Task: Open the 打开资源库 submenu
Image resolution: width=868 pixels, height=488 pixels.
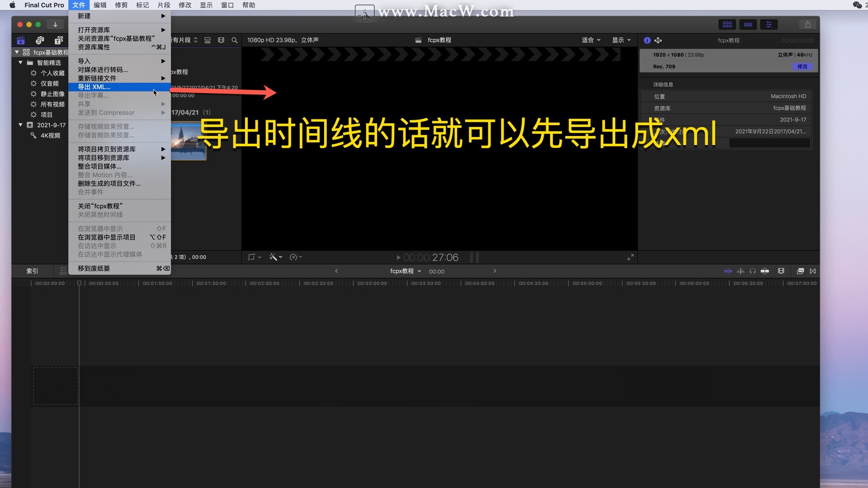Action: (x=119, y=30)
